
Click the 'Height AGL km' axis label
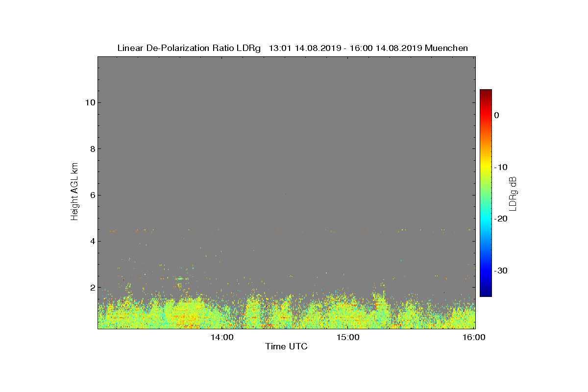74,192
